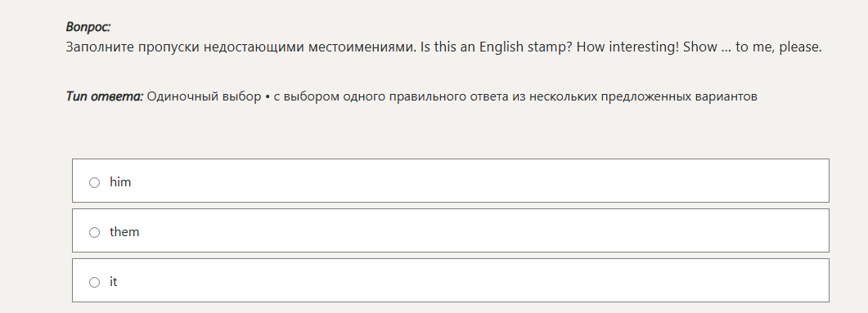Select the "him" radio button

click(x=95, y=182)
